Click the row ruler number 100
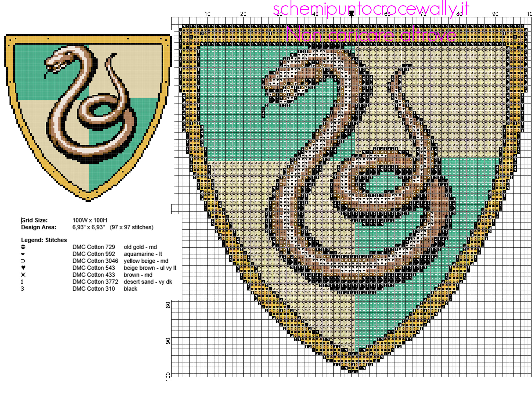This screenshot has height=401, width=532. tap(168, 377)
